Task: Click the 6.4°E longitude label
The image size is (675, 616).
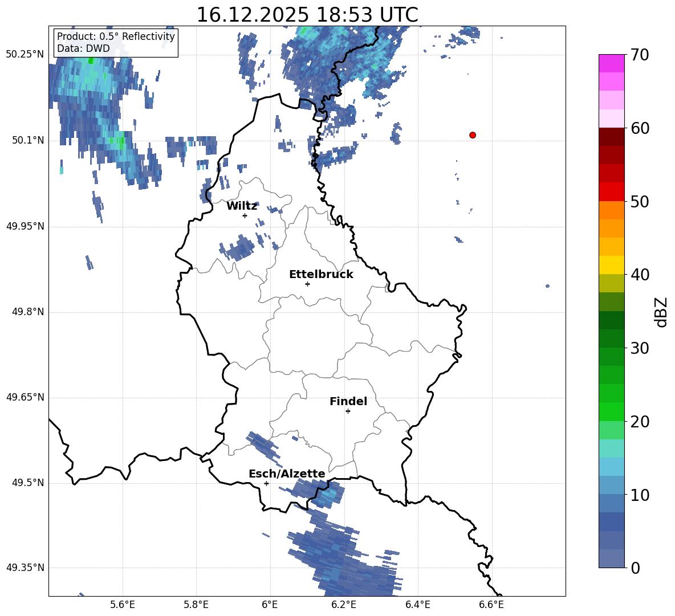Action: tap(417, 605)
